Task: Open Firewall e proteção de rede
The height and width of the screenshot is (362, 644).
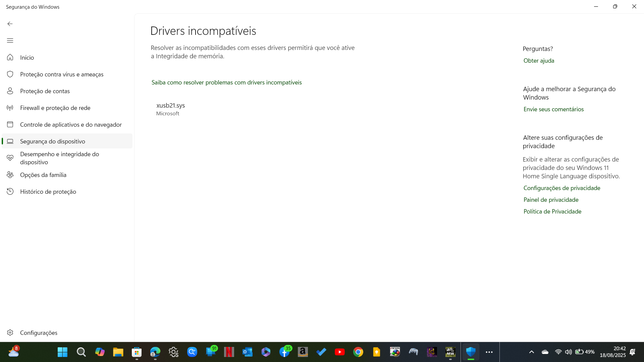Action: [x=55, y=108]
